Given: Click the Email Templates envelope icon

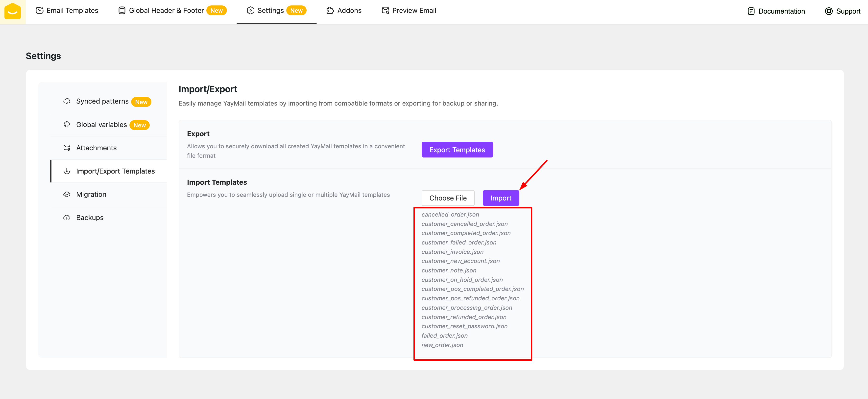Looking at the screenshot, I should pyautogui.click(x=39, y=10).
